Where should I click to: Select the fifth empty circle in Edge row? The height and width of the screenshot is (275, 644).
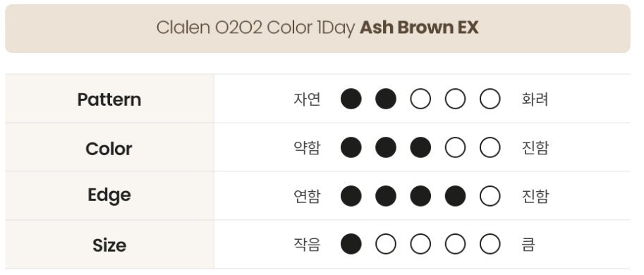(490, 196)
